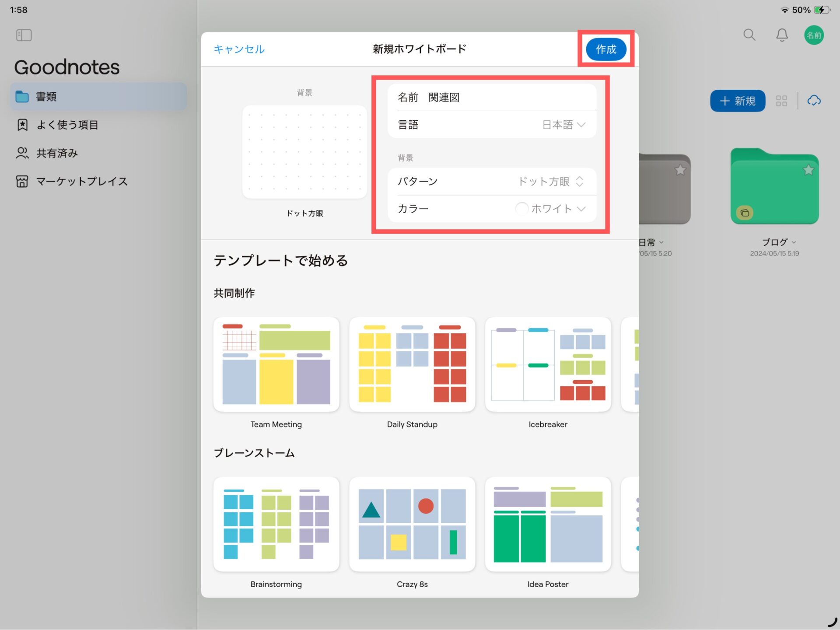Toggle favorite star on ブログ folder
This screenshot has width=840, height=630.
click(x=808, y=170)
